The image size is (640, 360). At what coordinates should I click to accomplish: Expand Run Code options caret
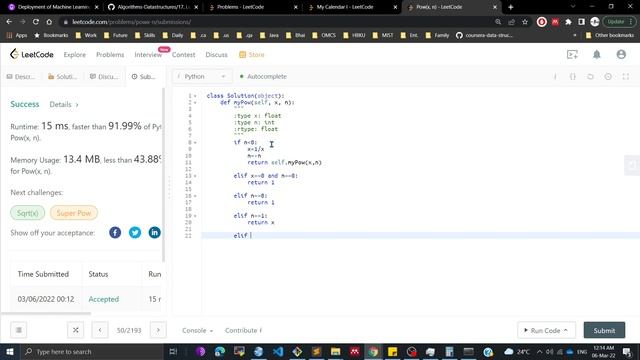pyautogui.click(x=566, y=330)
